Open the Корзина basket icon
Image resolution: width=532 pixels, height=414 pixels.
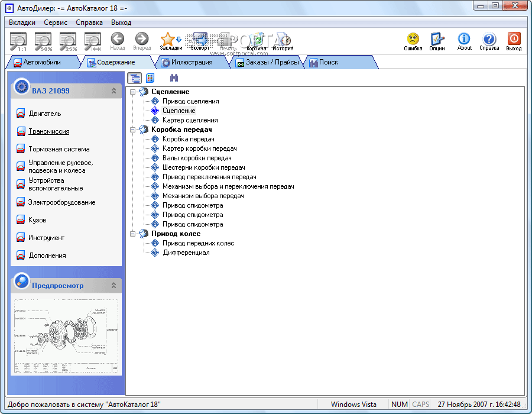pyautogui.click(x=256, y=42)
